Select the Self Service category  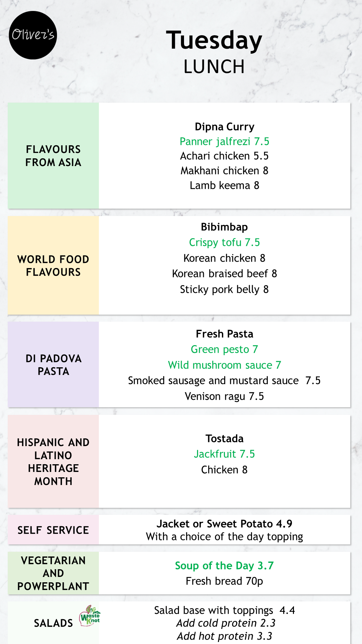53,530
